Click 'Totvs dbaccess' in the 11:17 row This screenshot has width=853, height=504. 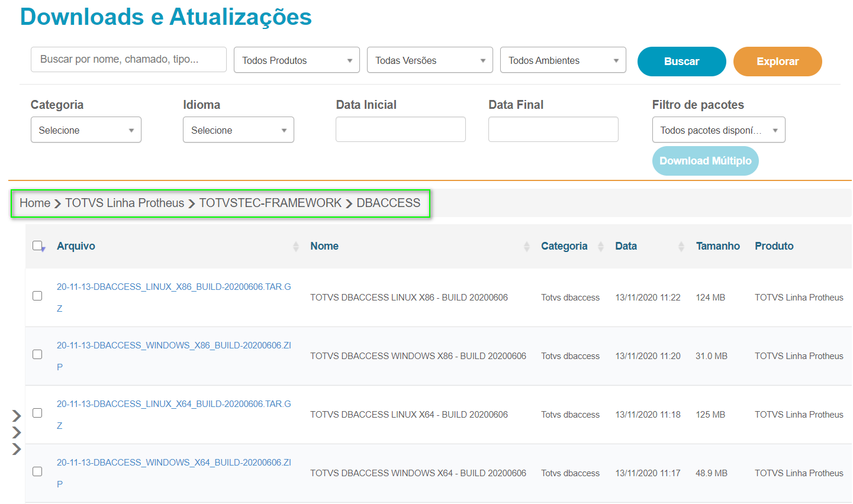click(x=570, y=473)
